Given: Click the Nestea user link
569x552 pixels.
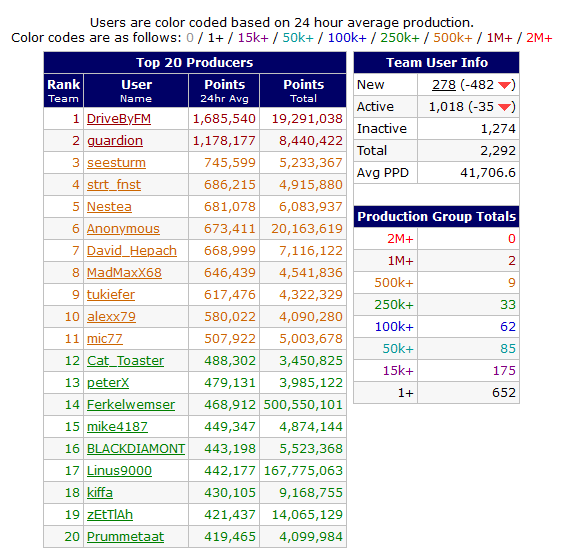Looking at the screenshot, I should [109, 207].
